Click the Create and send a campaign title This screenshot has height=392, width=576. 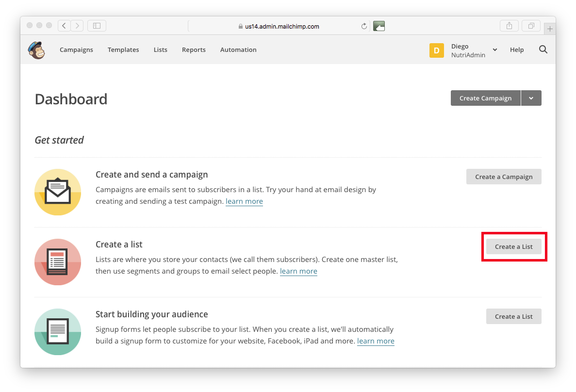pyautogui.click(x=152, y=175)
